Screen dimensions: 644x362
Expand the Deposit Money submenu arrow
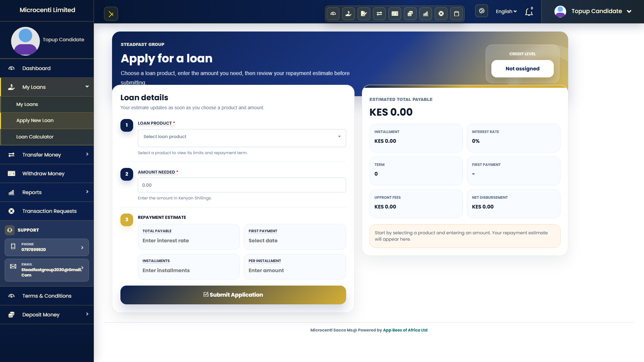(x=87, y=314)
